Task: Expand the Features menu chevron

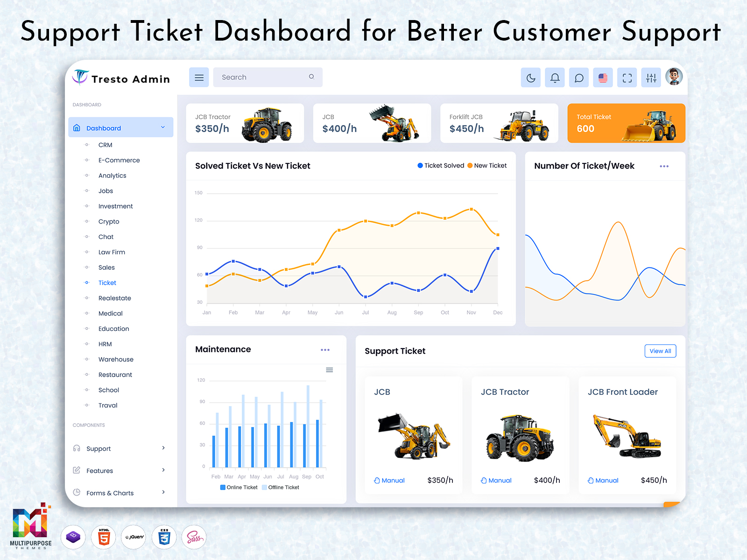Action: [163, 470]
